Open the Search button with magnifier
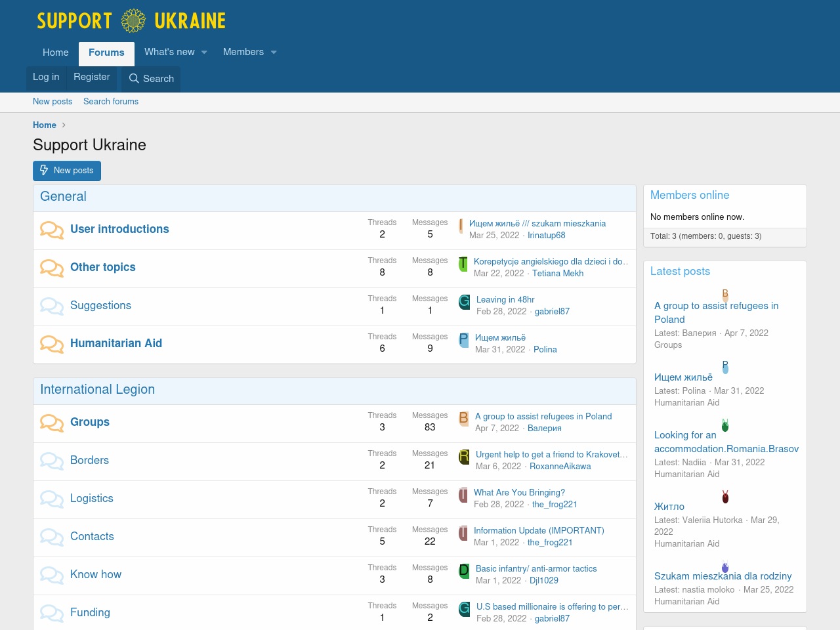This screenshot has height=630, width=840. [x=151, y=79]
